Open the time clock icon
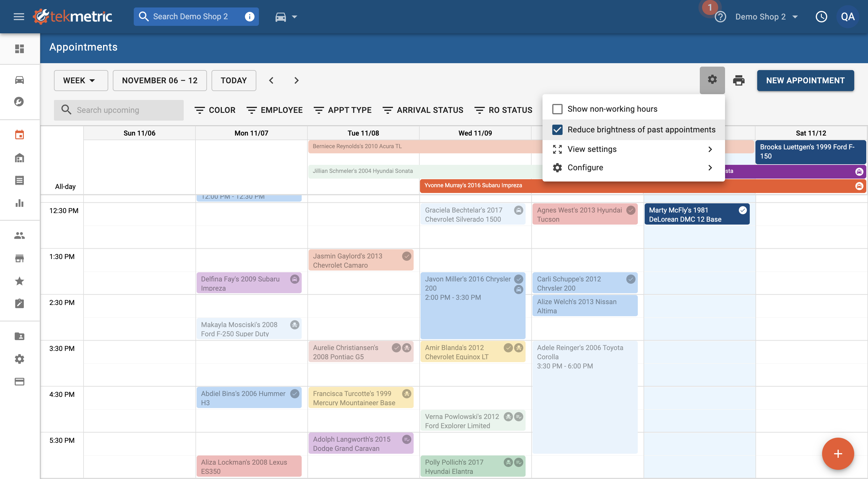Screen dimensions: 868x479 [x=821, y=17]
